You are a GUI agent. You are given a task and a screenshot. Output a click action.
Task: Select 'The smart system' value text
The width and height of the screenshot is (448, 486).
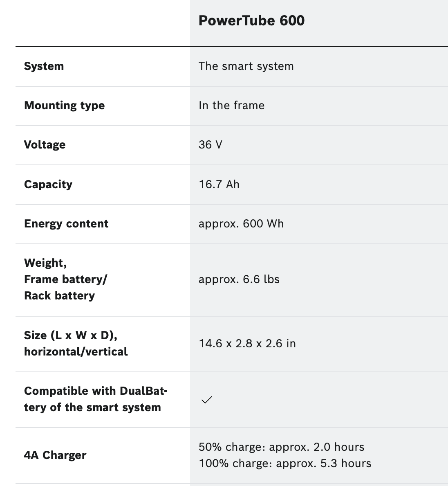pyautogui.click(x=246, y=66)
